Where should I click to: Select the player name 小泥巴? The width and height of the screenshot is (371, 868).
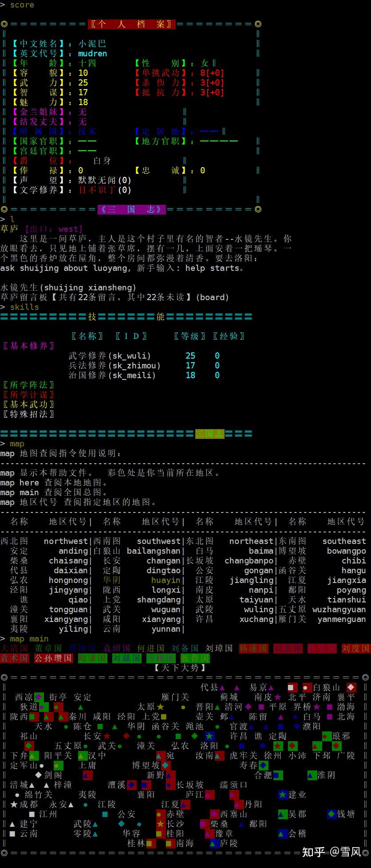pyautogui.click(x=92, y=43)
